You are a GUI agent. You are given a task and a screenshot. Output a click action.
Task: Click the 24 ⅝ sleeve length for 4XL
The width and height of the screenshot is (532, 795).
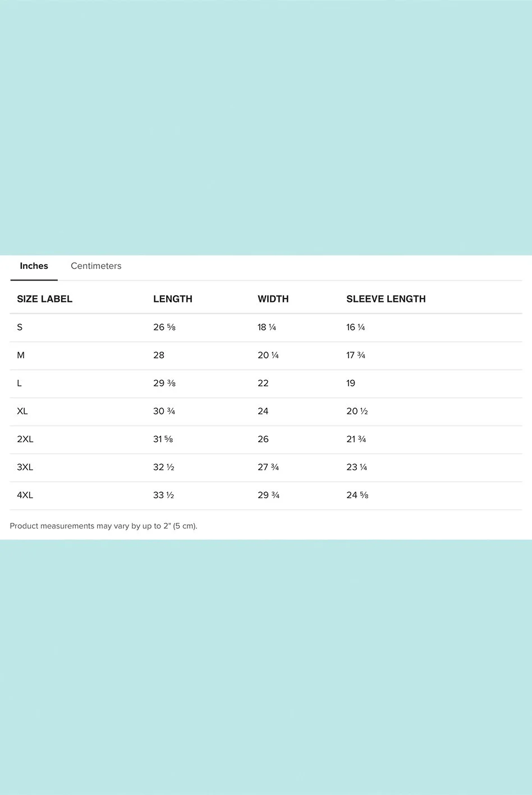click(357, 495)
